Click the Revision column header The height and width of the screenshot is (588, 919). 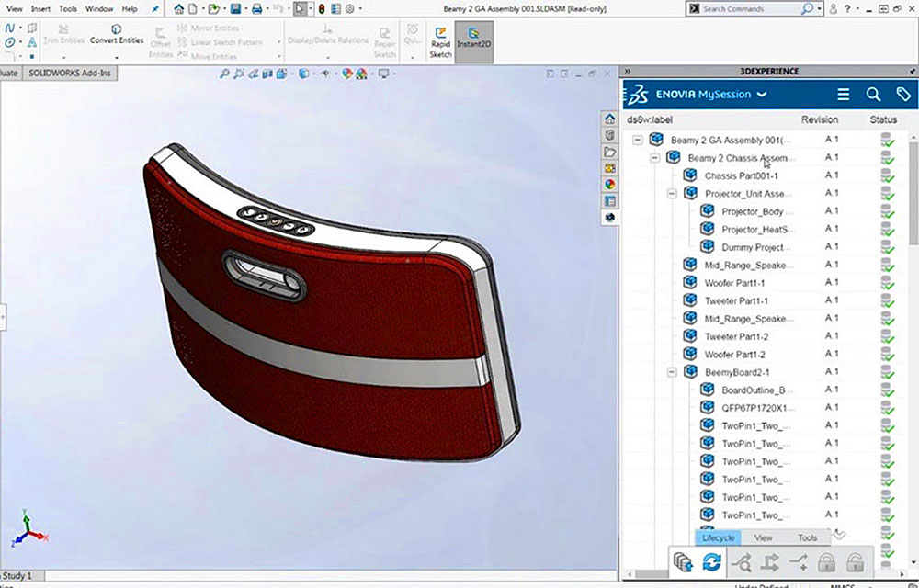click(819, 119)
